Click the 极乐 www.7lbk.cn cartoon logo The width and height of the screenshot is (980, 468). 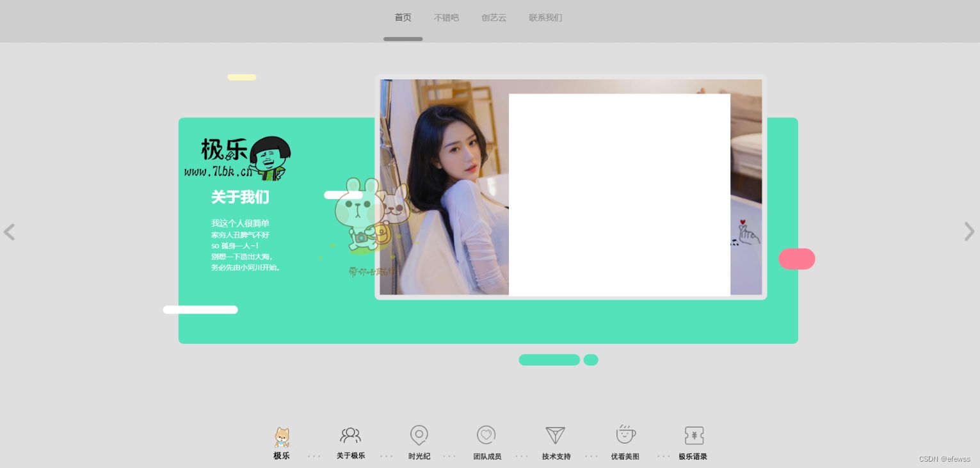pyautogui.click(x=241, y=157)
